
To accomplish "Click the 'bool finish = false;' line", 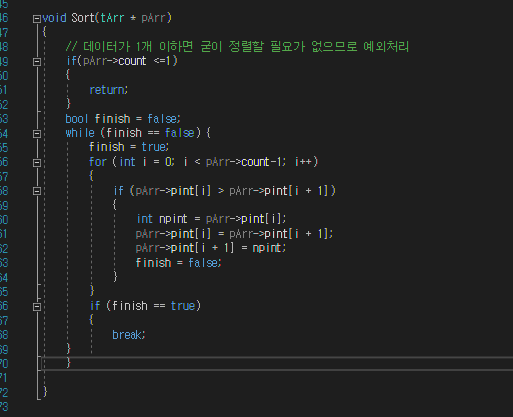I will (123, 119).
